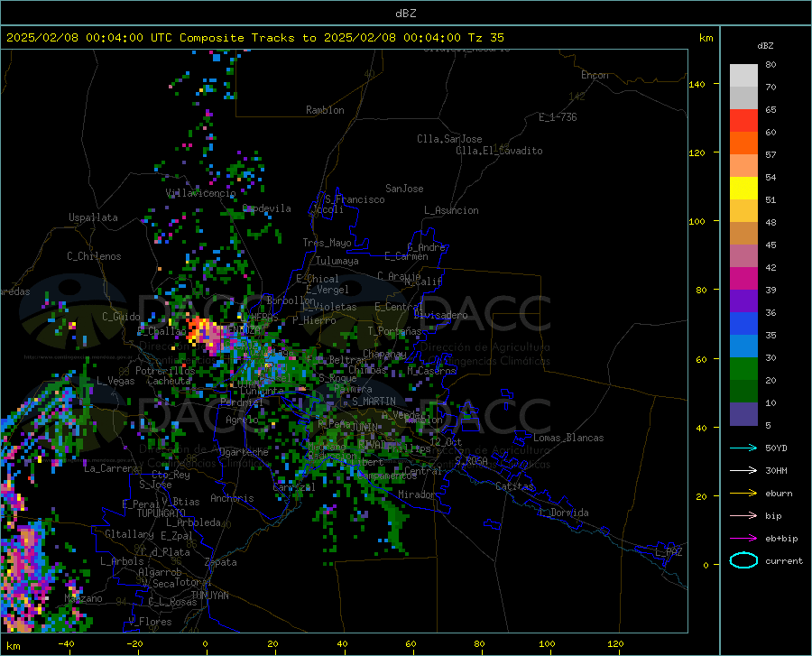Click the 140 tick on right km axis
The image size is (812, 656).
[697, 84]
